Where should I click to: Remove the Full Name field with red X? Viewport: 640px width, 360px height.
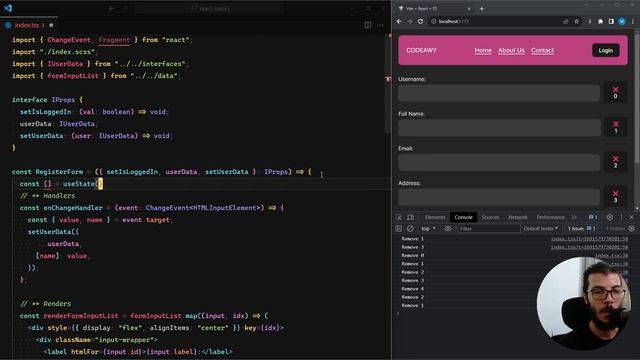pyautogui.click(x=616, y=127)
